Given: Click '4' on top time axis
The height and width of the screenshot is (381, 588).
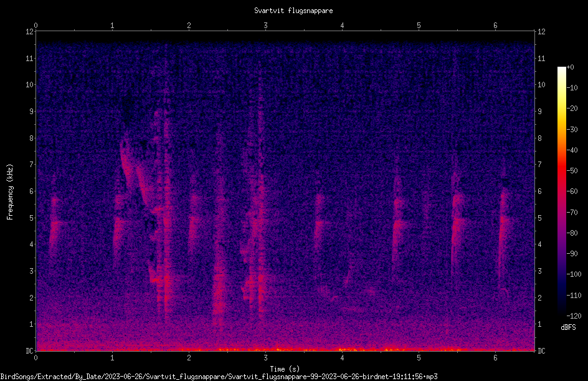Looking at the screenshot, I should pos(342,26).
